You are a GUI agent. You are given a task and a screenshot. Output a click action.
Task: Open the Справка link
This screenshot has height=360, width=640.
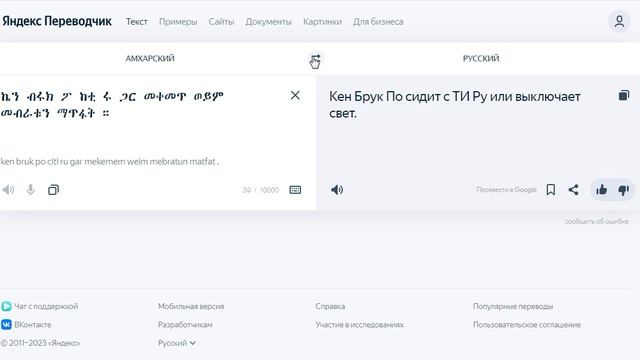tap(330, 306)
